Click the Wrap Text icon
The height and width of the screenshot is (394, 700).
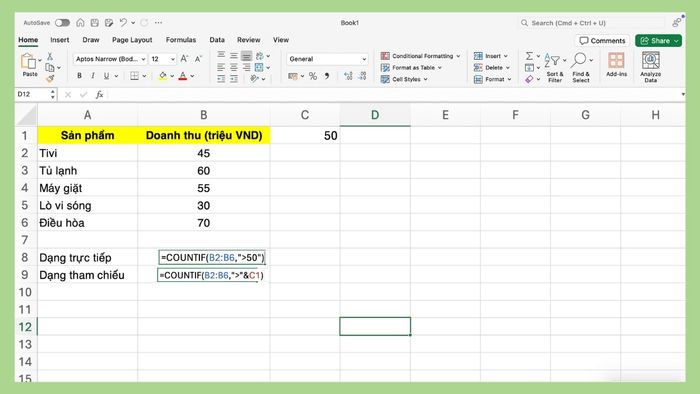point(259,56)
